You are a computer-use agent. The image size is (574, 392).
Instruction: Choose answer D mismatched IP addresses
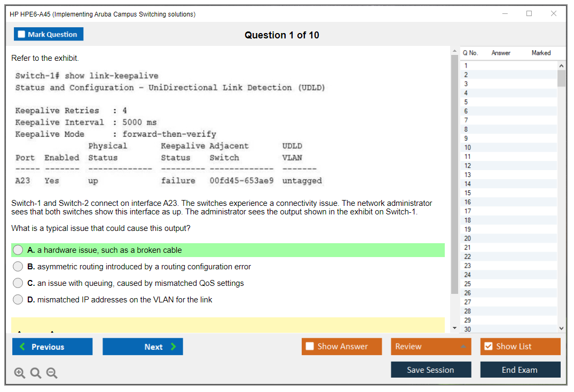[18, 300]
